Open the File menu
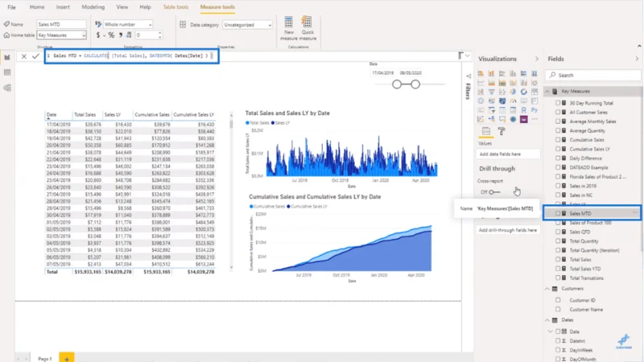Viewport: 644px width, 362px height. tap(11, 7)
